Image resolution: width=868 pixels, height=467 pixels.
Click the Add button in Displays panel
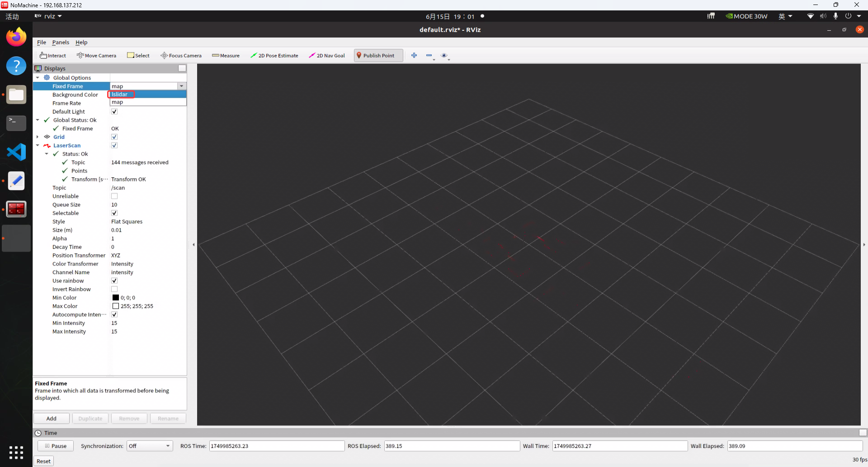click(51, 418)
